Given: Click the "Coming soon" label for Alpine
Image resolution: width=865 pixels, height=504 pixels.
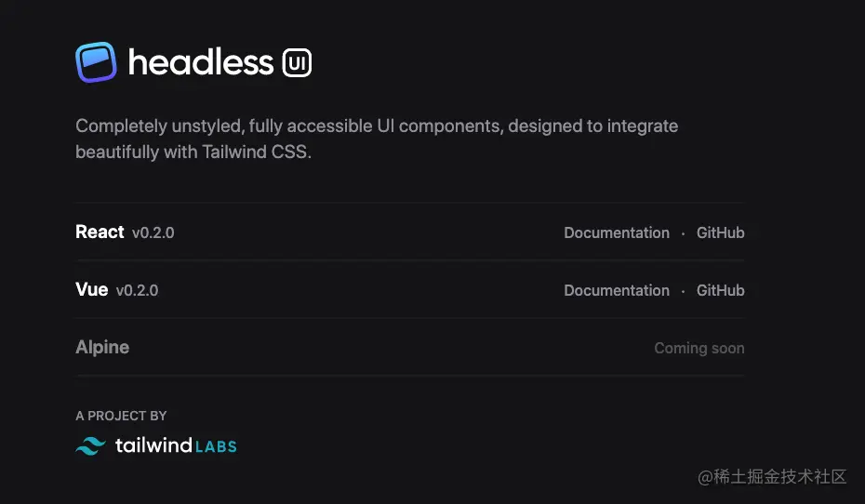Looking at the screenshot, I should (699, 348).
